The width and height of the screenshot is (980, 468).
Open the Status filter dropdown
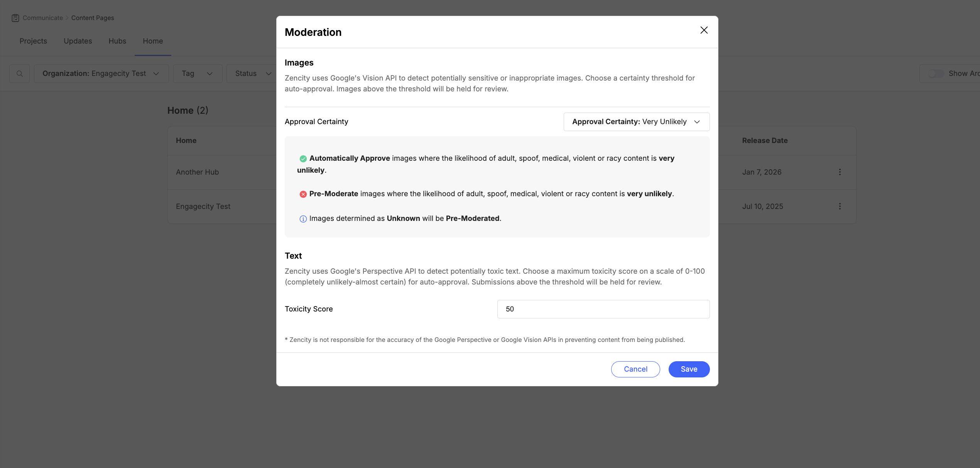[252, 73]
